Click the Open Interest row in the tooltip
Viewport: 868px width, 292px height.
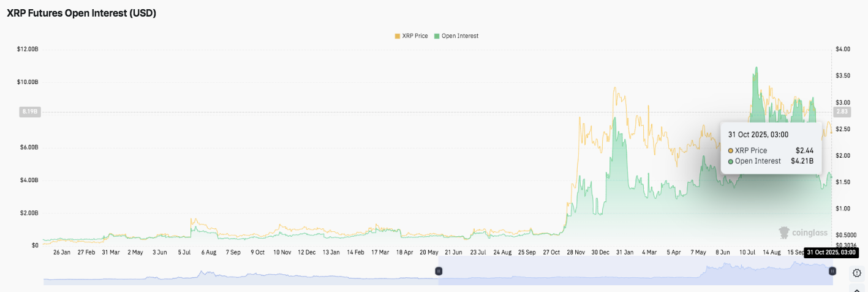(x=771, y=161)
